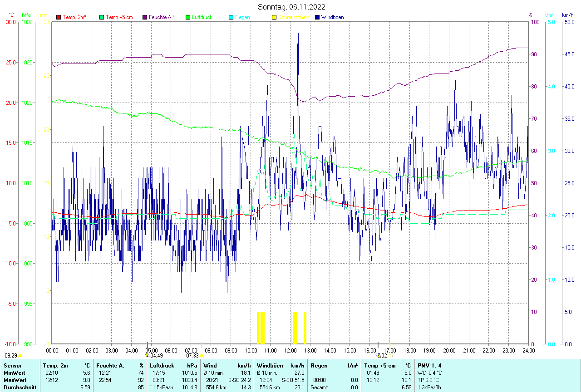
Task: Select the Luftdruck legend label
Action: tap(202, 17)
